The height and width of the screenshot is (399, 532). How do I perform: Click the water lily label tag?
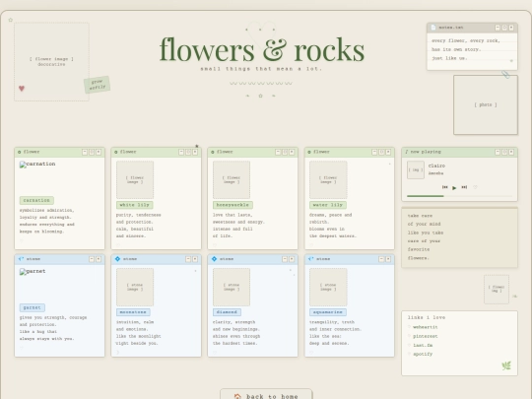point(328,205)
